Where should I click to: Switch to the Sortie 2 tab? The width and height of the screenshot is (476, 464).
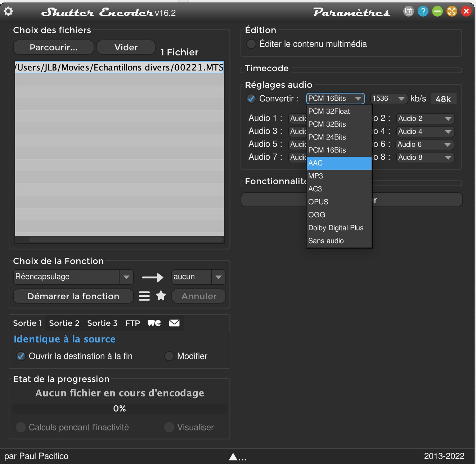[64, 323]
